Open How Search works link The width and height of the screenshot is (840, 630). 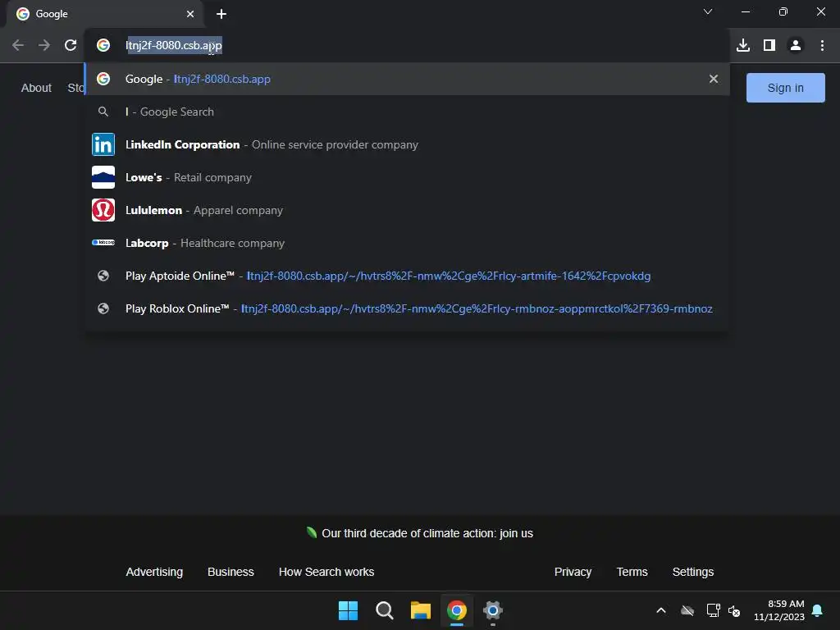click(x=326, y=572)
